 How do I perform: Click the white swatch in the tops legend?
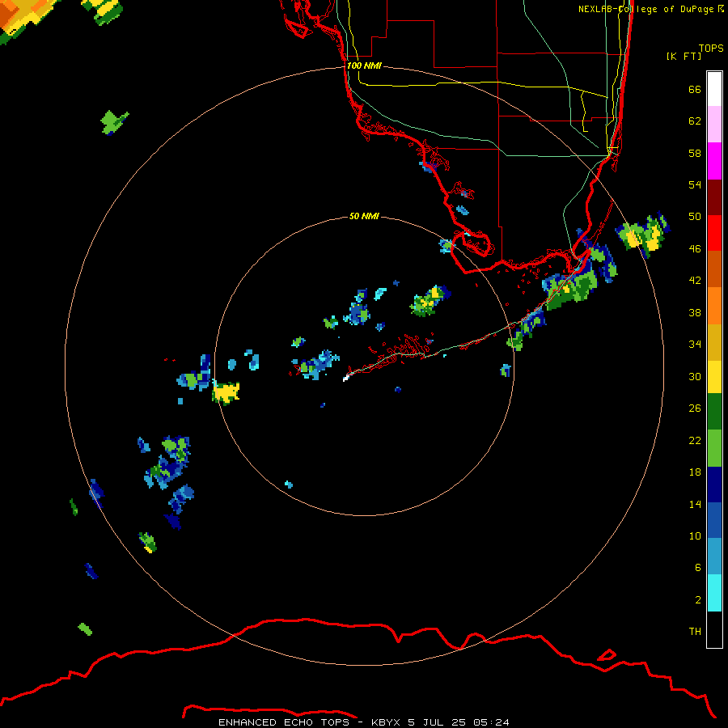[x=714, y=89]
